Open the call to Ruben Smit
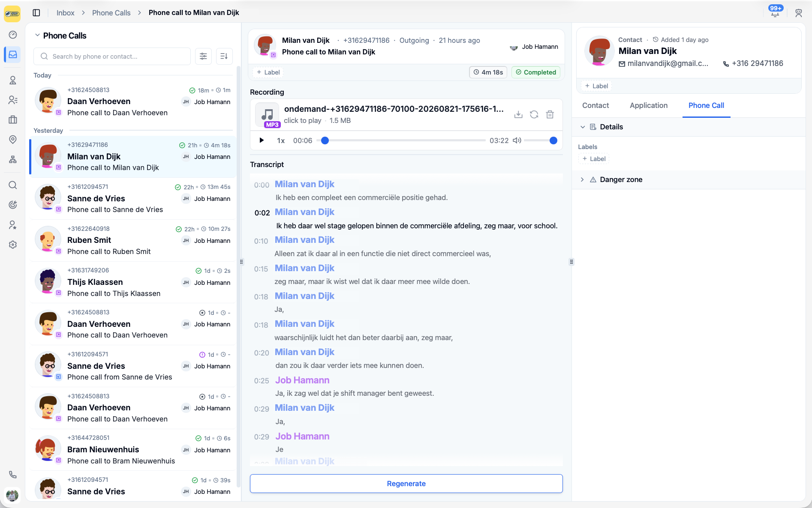The image size is (812, 508). (133, 240)
